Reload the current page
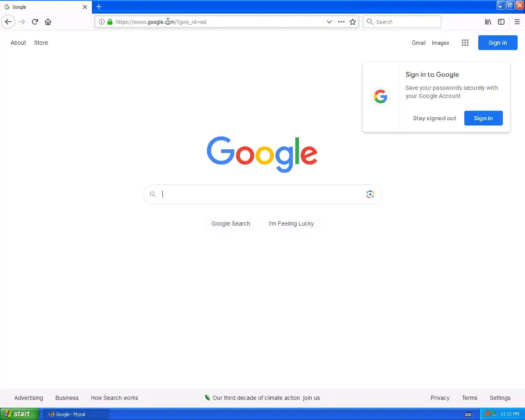 point(35,22)
